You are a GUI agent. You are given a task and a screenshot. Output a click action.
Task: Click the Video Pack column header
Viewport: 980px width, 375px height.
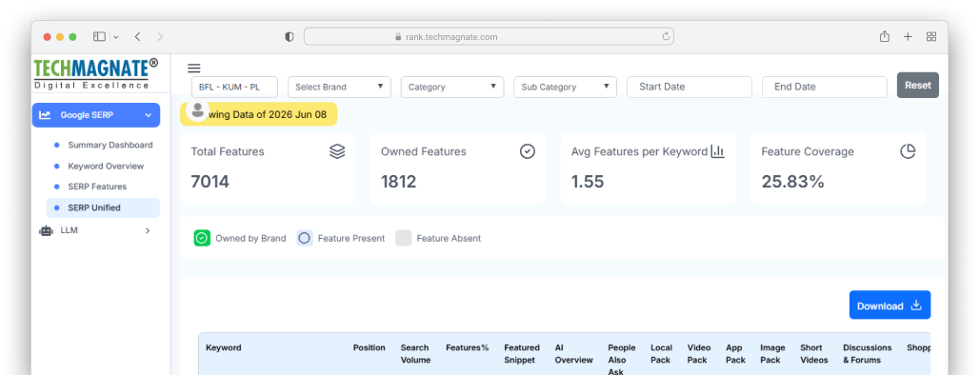(699, 354)
